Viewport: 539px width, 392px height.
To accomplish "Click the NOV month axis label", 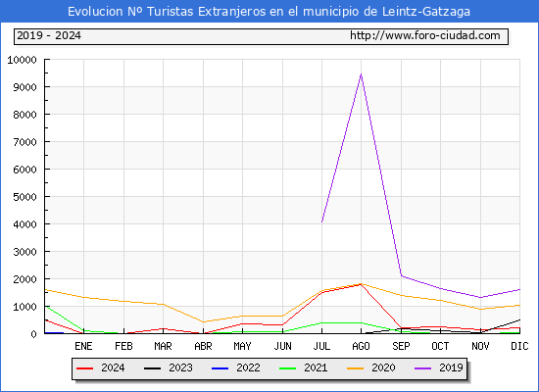I will point(480,346).
